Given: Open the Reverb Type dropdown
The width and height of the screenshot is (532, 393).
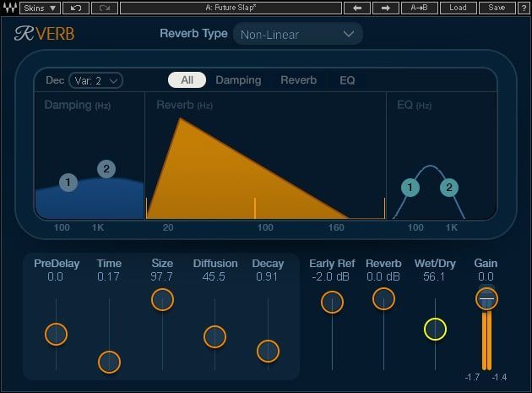Looking at the screenshot, I should (x=297, y=34).
